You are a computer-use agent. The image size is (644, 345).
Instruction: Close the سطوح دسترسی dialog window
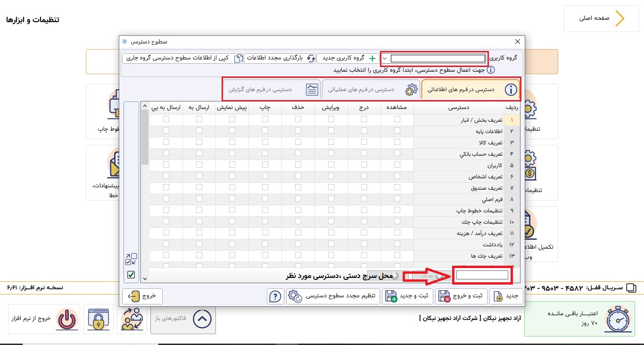(518, 42)
